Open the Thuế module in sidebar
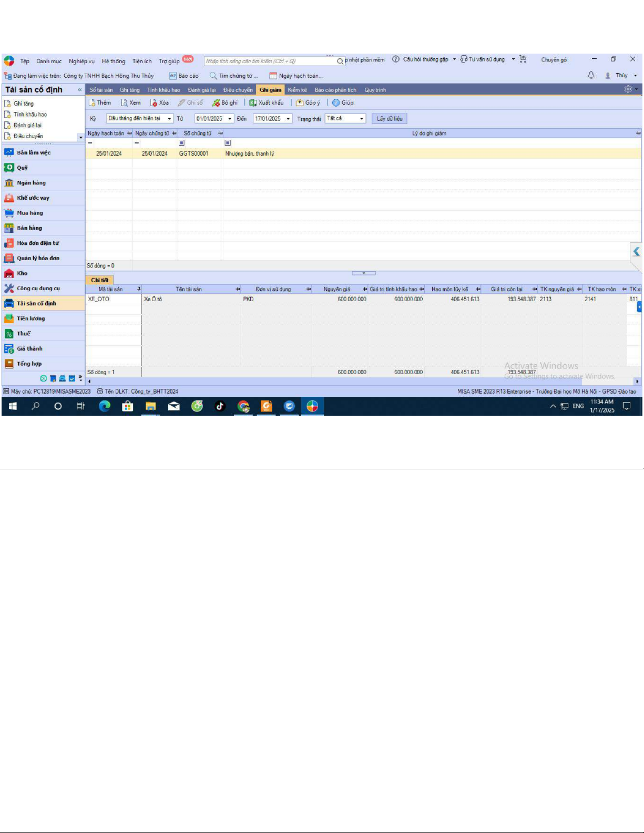The height and width of the screenshot is (833, 644). click(x=9, y=334)
